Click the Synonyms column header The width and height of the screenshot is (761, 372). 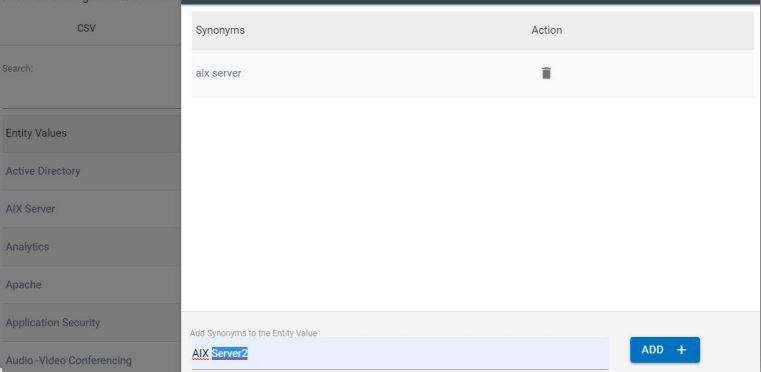coord(220,30)
